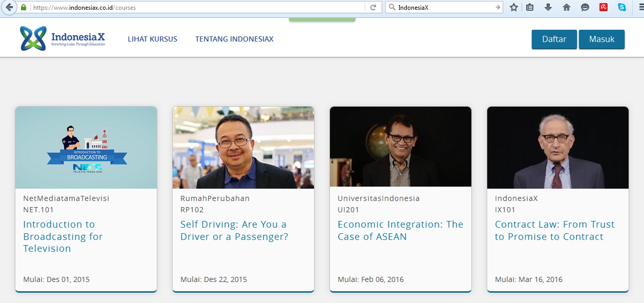The height and width of the screenshot is (303, 644).
Task: Click the Skype toolbar icon
Action: pyautogui.click(x=621, y=8)
